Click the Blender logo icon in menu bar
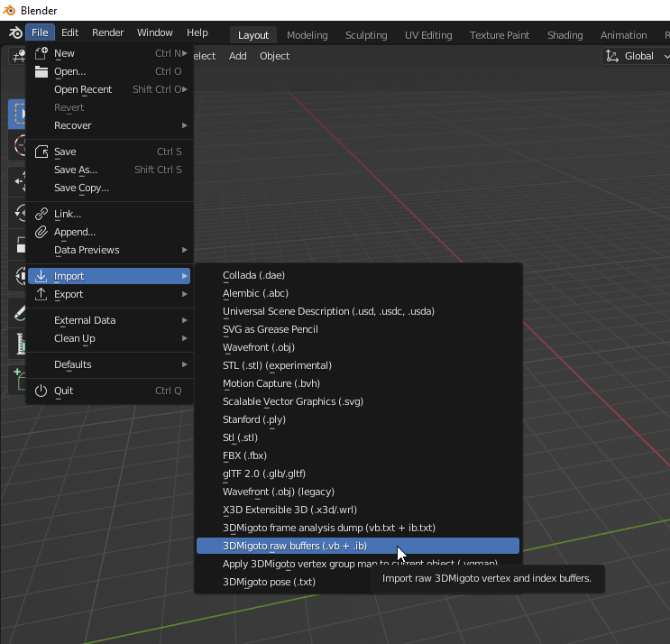The height and width of the screenshot is (644, 670). point(14,33)
